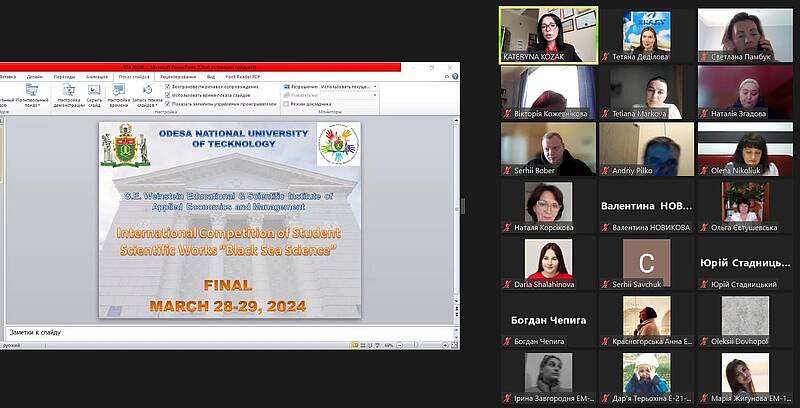Open the Рецензирование ribbon tab

178,76
